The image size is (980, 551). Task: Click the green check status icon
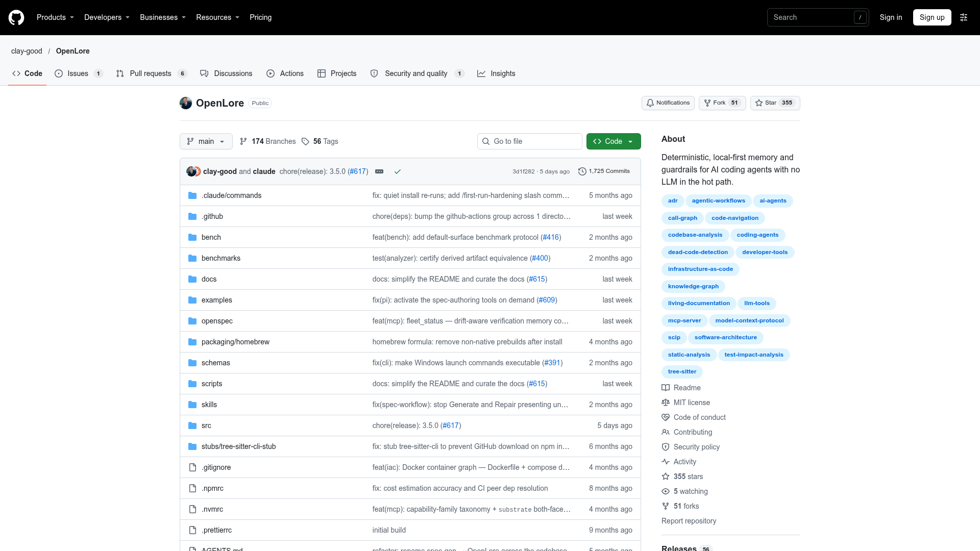tap(398, 171)
